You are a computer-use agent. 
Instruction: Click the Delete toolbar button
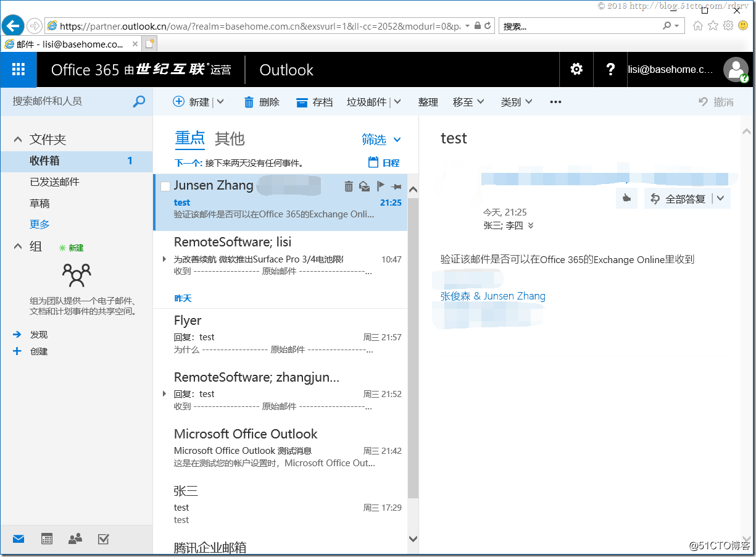pos(262,102)
